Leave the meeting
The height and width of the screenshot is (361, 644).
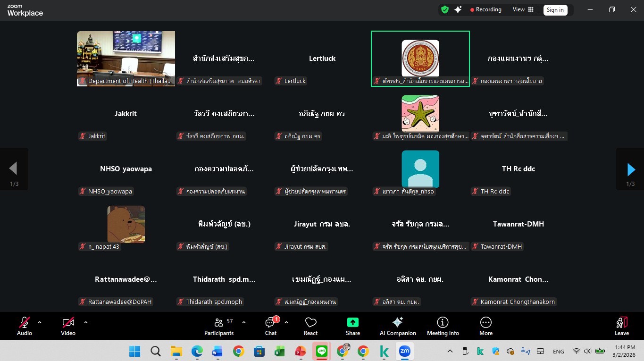[x=621, y=326]
